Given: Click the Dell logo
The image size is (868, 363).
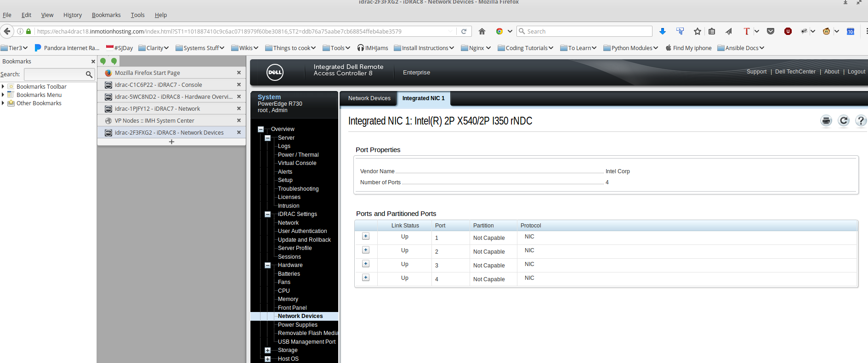Looking at the screenshot, I should [x=275, y=72].
